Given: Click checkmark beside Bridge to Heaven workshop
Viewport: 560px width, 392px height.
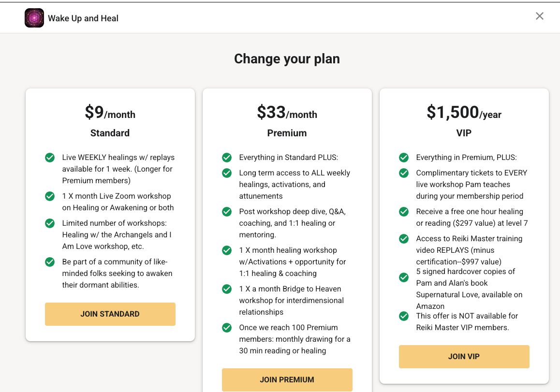Looking at the screenshot, I should tap(227, 289).
